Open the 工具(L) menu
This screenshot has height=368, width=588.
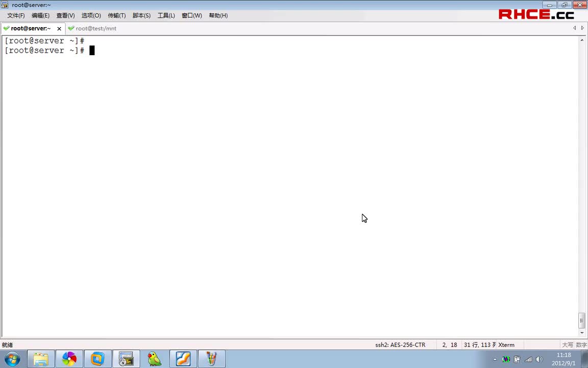tap(166, 15)
